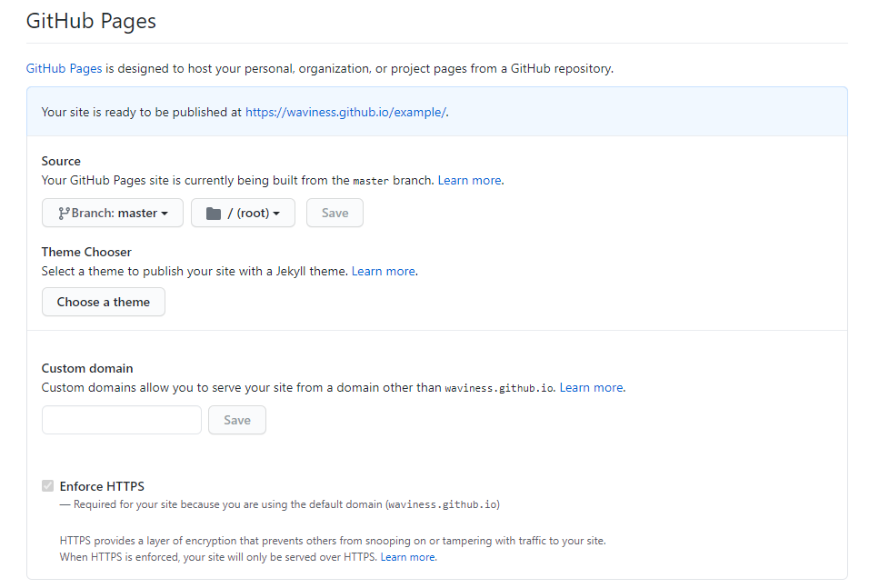Click the Custom domain heading

point(87,368)
